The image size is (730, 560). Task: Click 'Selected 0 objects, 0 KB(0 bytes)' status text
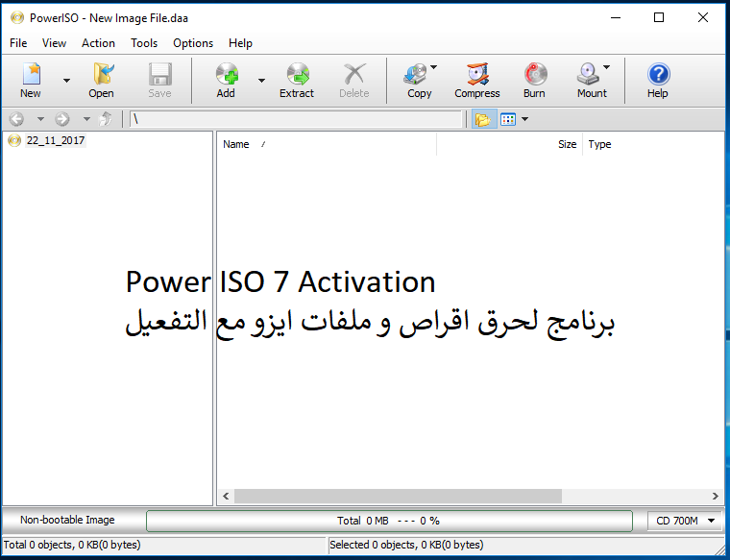coord(406,545)
